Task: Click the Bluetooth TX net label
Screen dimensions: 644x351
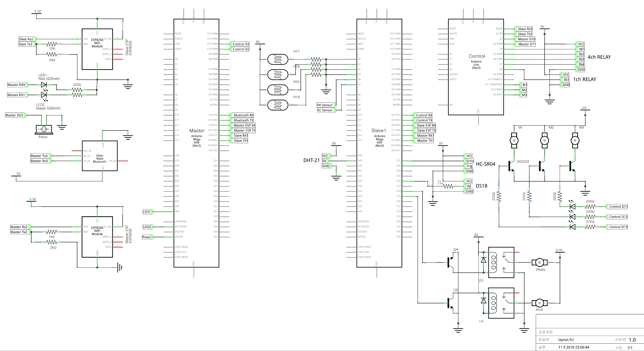Action: point(242,120)
